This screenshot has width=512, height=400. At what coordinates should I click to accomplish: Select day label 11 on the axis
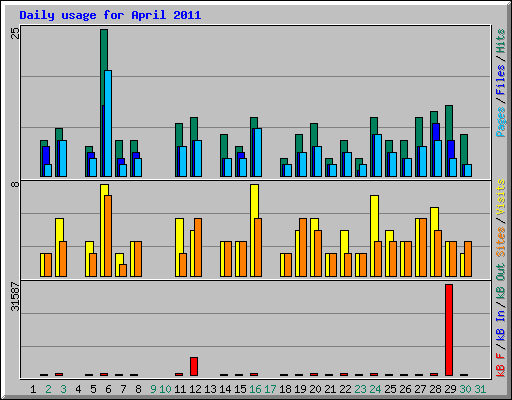coord(180,389)
